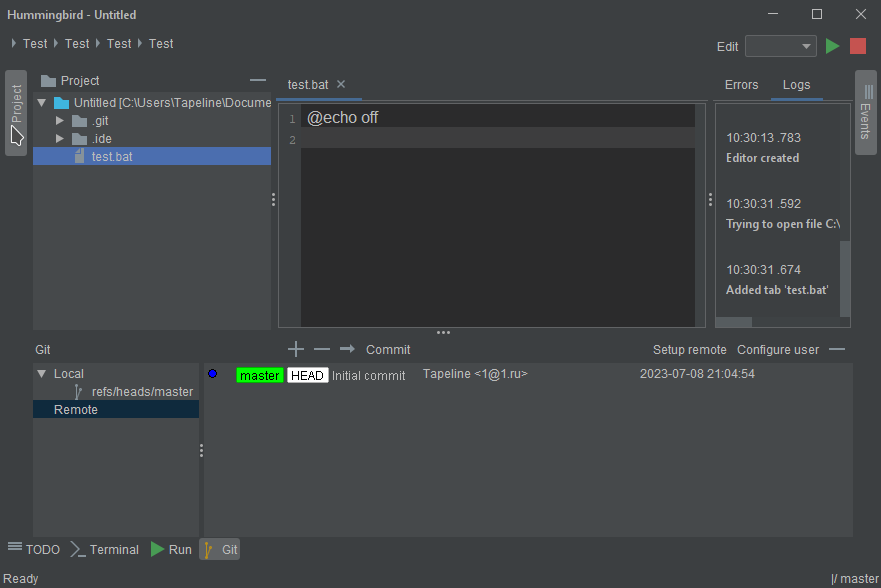Switch to the Errors tab
This screenshot has width=881, height=588.
click(741, 85)
